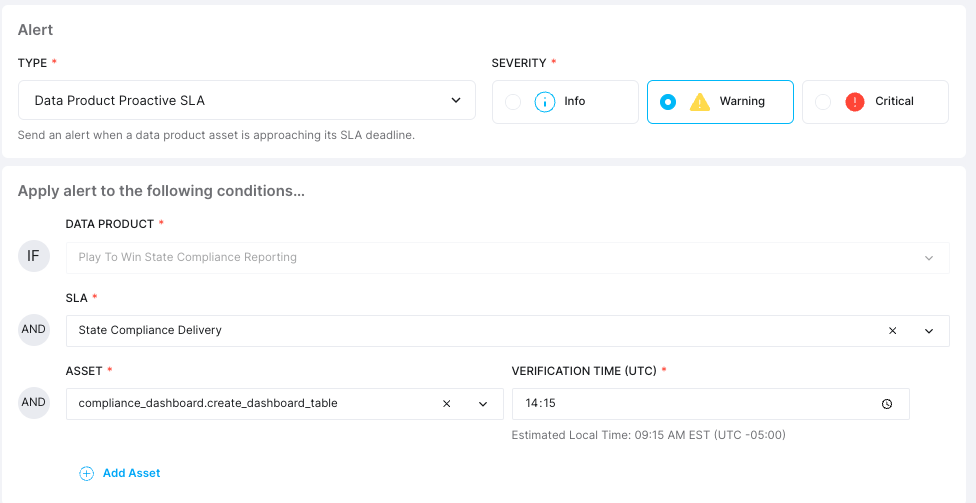This screenshot has height=503, width=976.
Task: Open the Asset dropdown chevron
Action: point(483,404)
